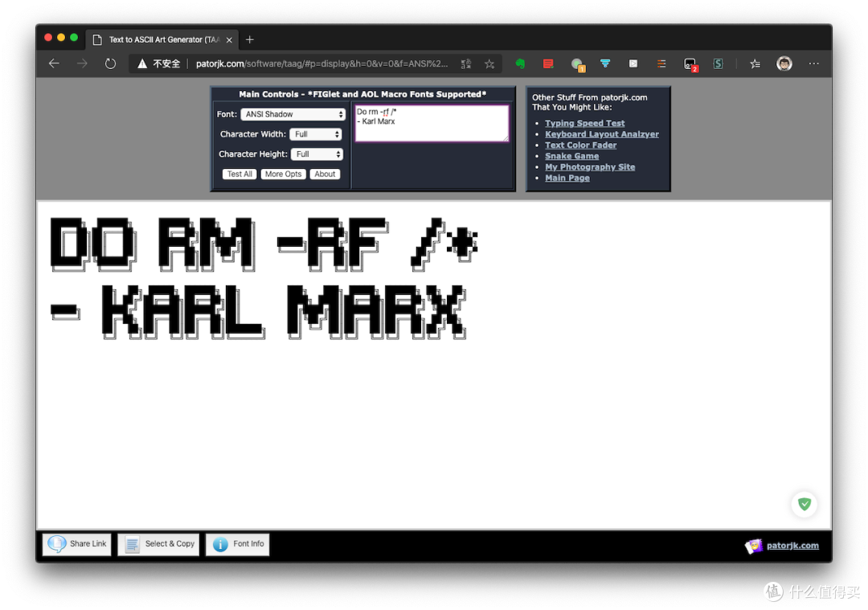The image size is (868, 610).
Task: Click the Share Link button
Action: tap(77, 544)
